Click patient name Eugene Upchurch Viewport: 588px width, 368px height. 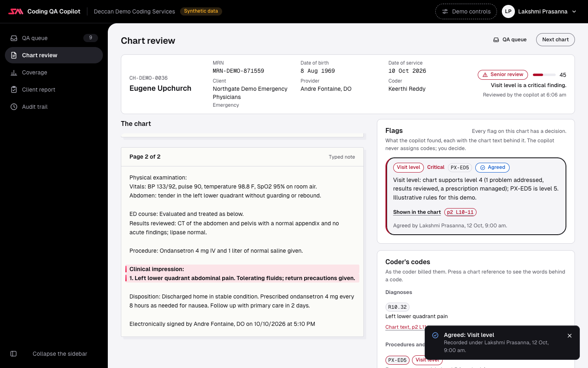(x=160, y=88)
